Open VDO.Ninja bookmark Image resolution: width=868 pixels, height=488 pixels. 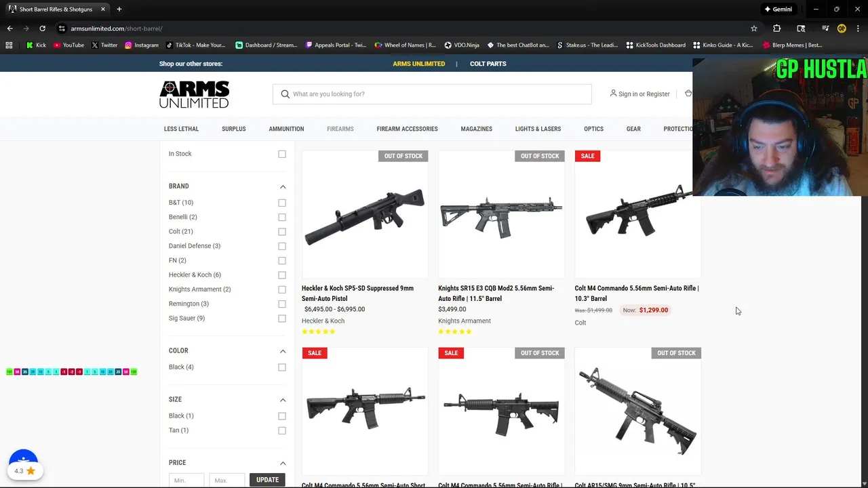coord(462,45)
